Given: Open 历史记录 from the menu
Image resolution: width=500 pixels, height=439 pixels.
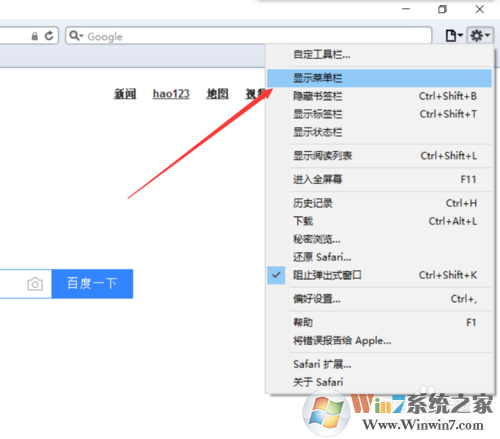Looking at the screenshot, I should [379, 203].
